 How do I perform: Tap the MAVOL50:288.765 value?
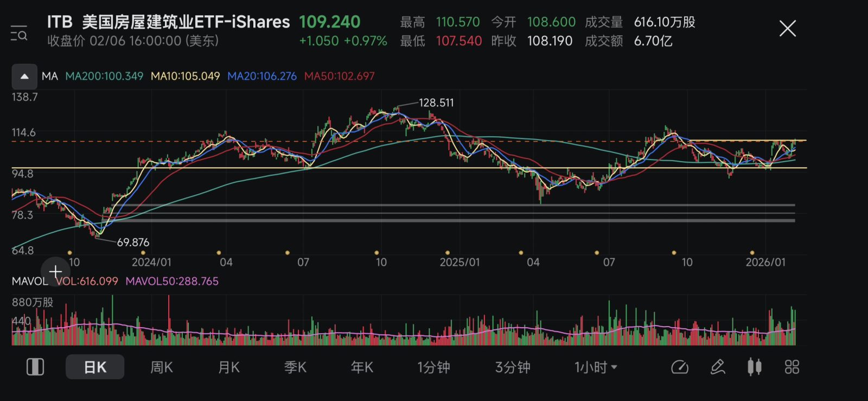[172, 281]
